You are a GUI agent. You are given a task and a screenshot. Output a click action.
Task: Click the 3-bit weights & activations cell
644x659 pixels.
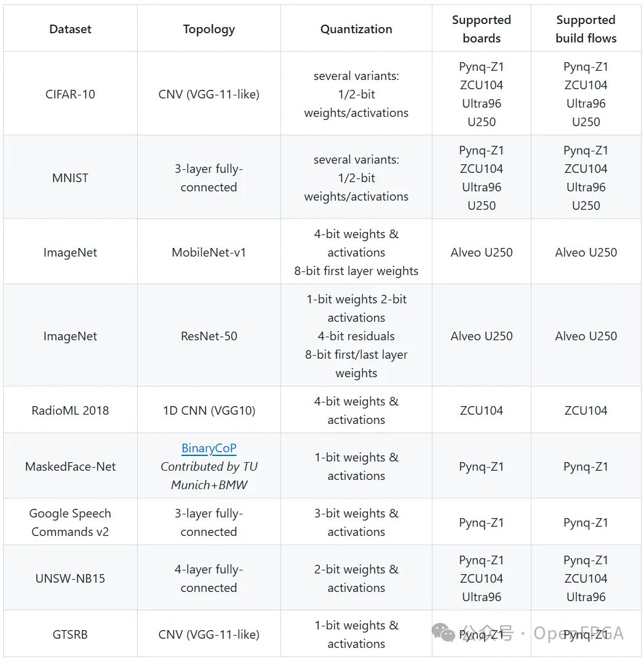356,522
